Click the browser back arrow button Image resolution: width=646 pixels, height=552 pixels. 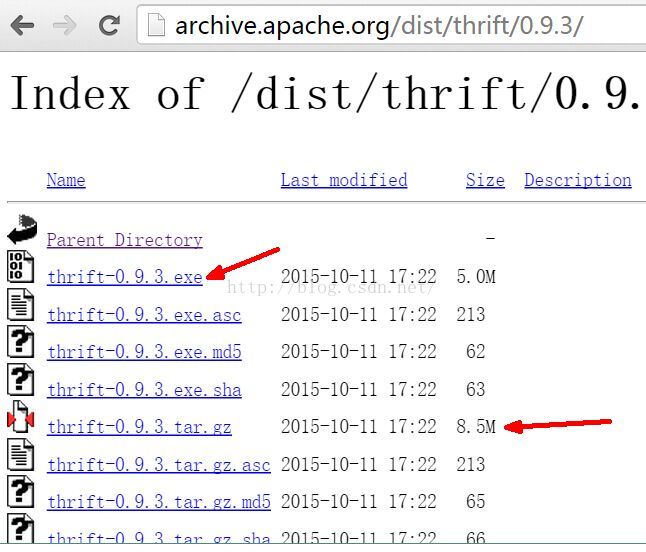[22, 25]
